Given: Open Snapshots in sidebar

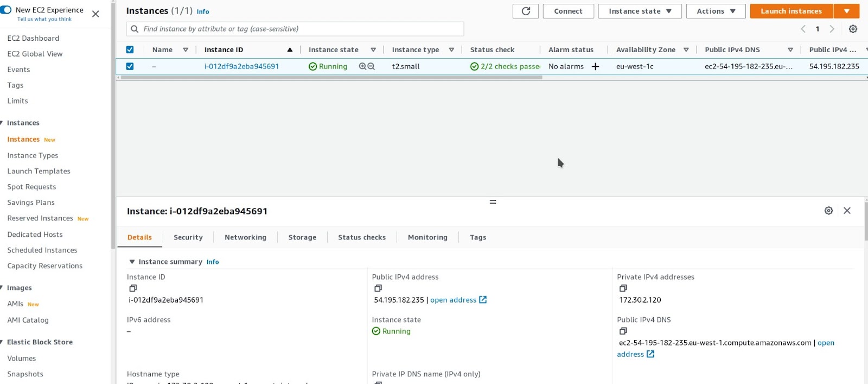Looking at the screenshot, I should pyautogui.click(x=25, y=374).
